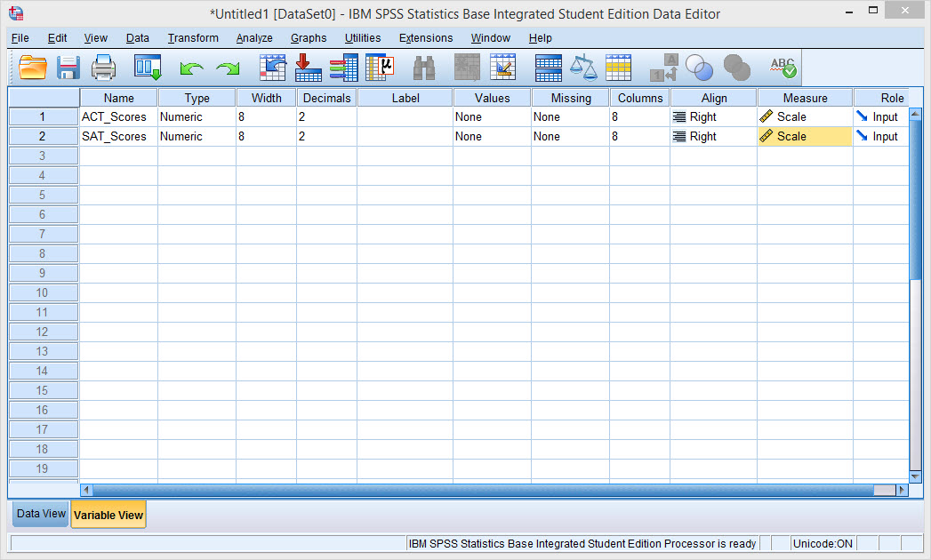The width and height of the screenshot is (931, 560).
Task: Open the Analyze menu
Action: (254, 38)
